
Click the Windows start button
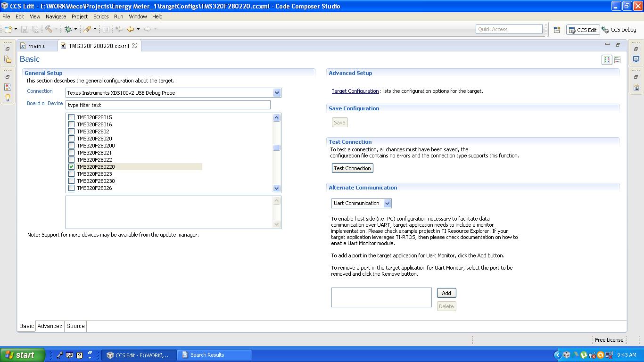pyautogui.click(x=23, y=355)
